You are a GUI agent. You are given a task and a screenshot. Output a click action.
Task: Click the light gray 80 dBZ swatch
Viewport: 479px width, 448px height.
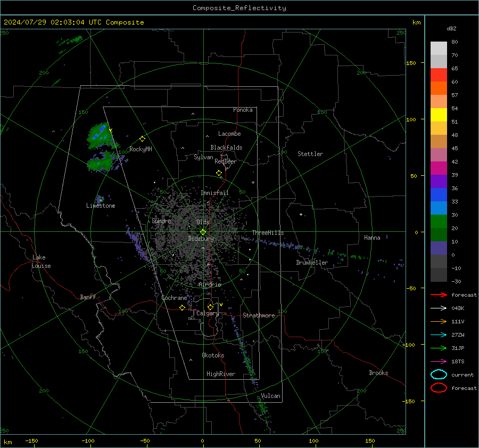439,48
